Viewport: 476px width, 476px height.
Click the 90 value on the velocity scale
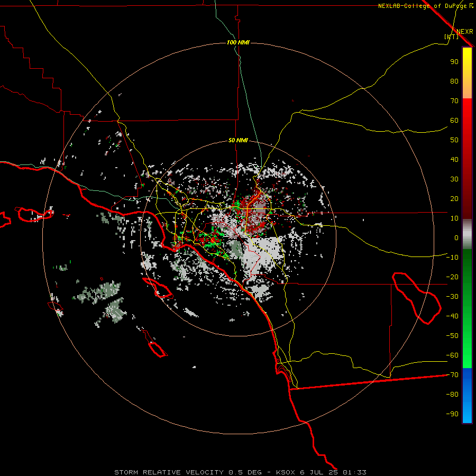coord(454,62)
